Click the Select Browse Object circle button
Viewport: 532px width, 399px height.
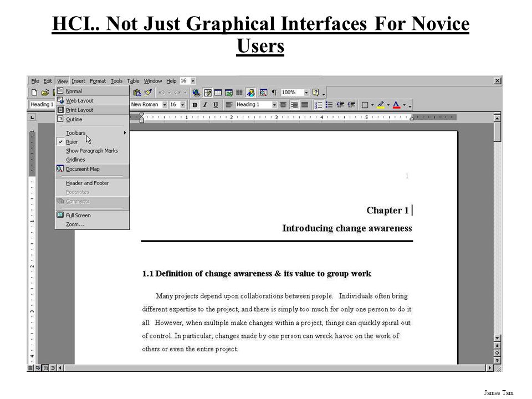click(x=497, y=353)
